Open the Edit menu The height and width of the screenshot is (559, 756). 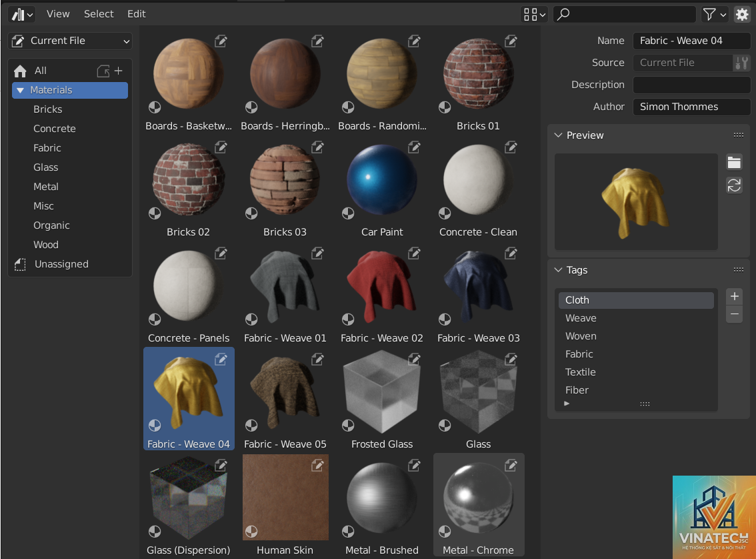137,14
